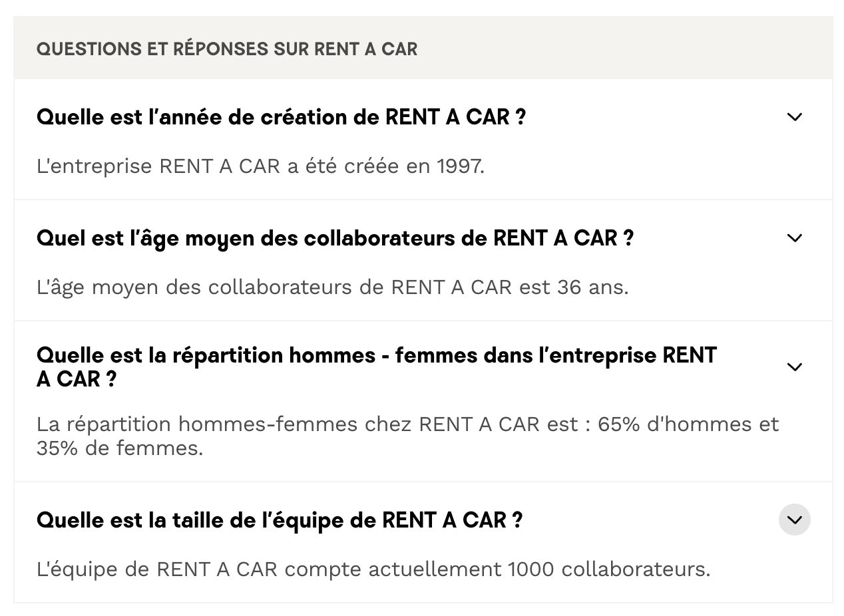The width and height of the screenshot is (844, 616).
Task: Click the word 'créée' in the first answer
Action: [x=373, y=166]
